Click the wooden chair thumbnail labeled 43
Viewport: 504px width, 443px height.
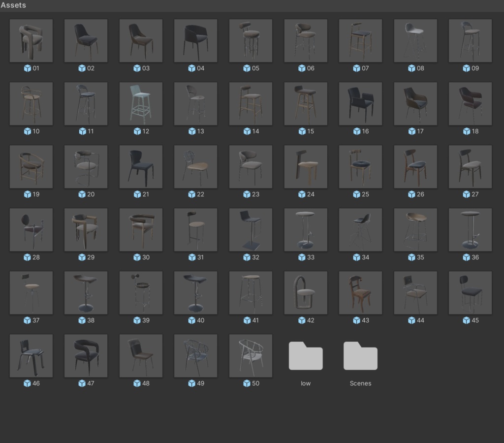[360, 292]
